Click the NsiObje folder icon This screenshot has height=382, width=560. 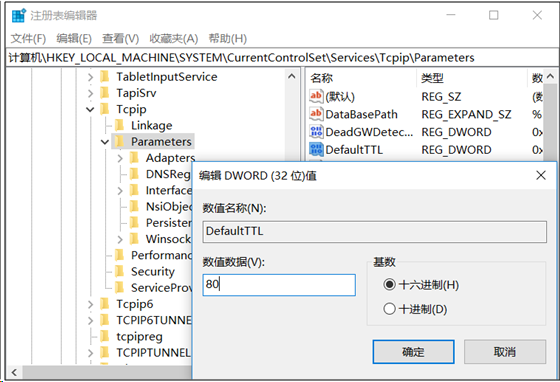[134, 206]
